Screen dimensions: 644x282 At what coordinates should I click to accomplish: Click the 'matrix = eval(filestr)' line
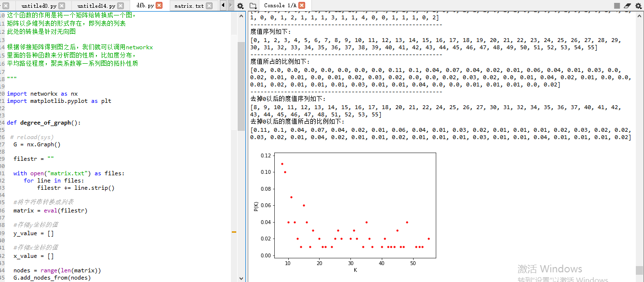tap(51, 211)
